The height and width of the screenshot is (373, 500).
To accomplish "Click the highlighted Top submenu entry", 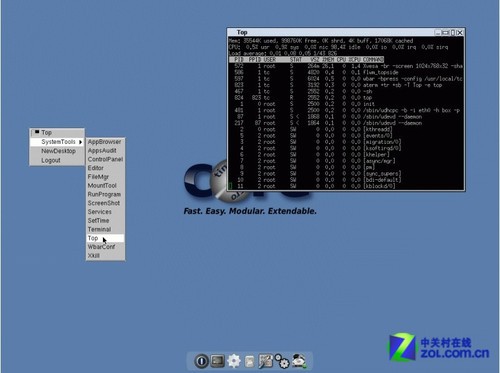I will tap(105, 238).
